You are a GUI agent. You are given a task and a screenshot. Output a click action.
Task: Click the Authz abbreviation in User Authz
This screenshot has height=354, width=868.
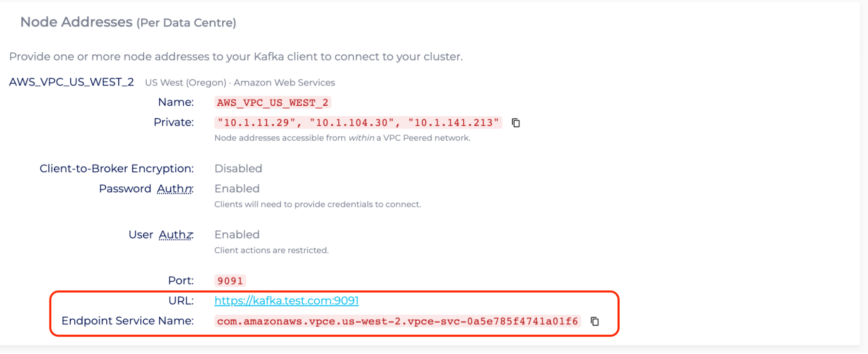(176, 235)
